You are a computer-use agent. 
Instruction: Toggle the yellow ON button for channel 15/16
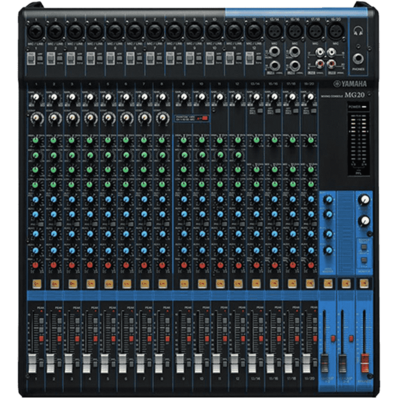pos(274,284)
